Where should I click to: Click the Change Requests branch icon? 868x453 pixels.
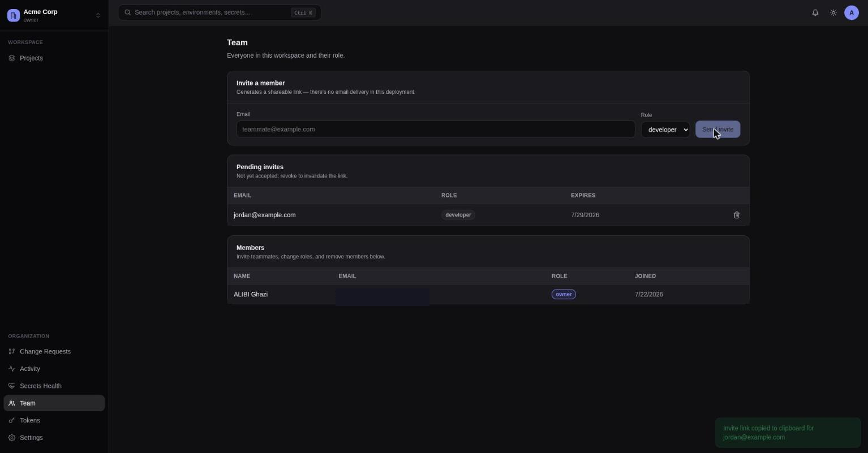pos(12,352)
